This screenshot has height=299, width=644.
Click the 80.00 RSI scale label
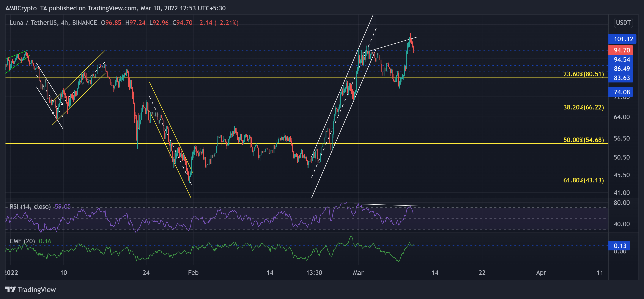point(622,203)
